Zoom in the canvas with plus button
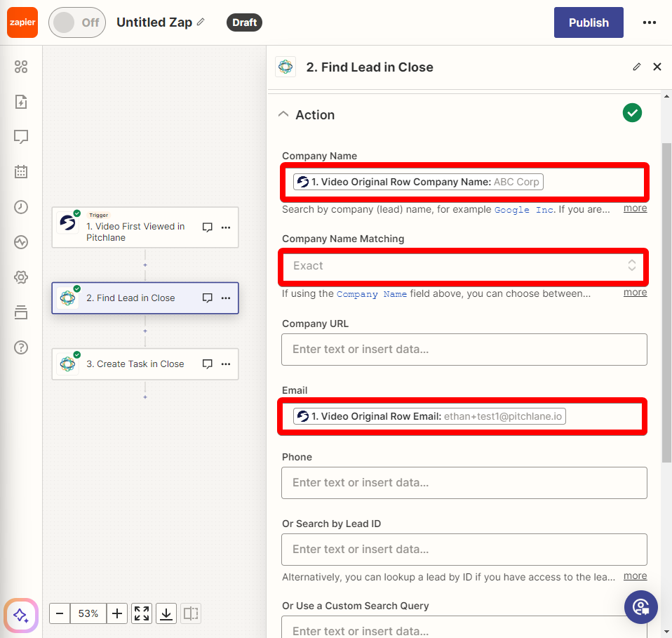 (117, 613)
